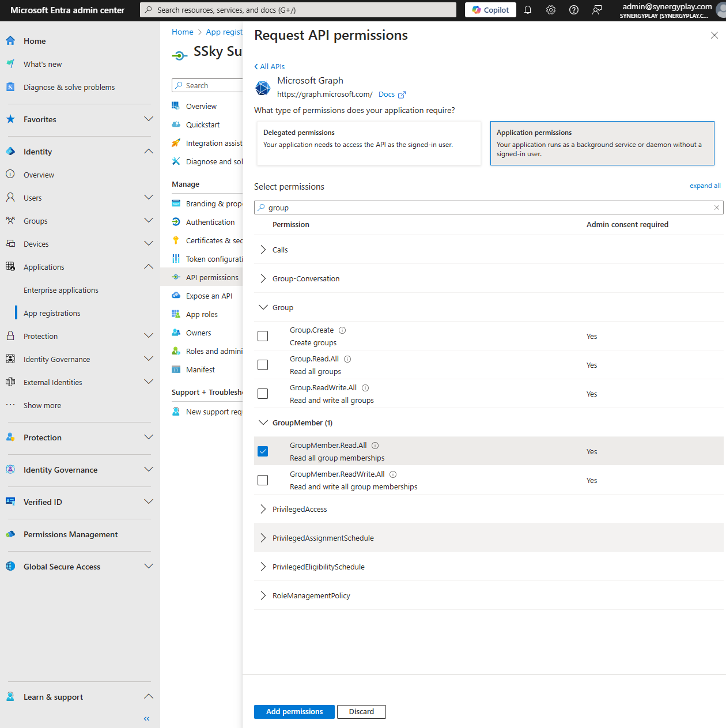Check the Group.ReadWrite.All checkbox
The height and width of the screenshot is (728, 726).
[x=263, y=394]
